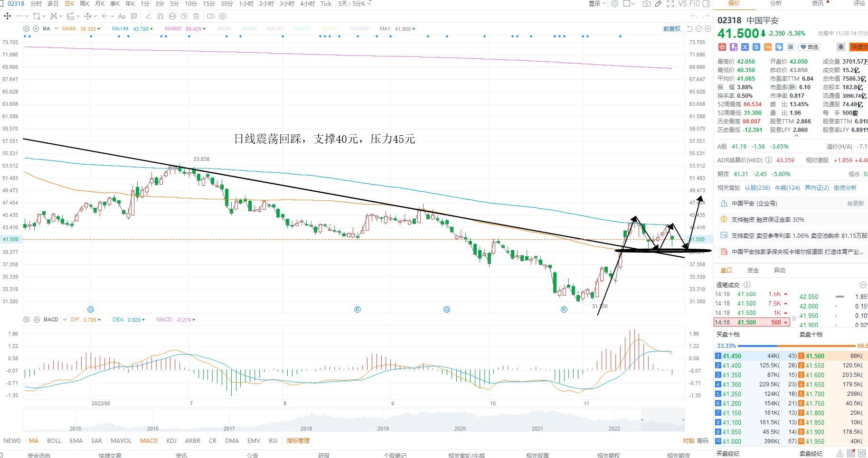Toggle the hide-drawings eye icon
This screenshot has height=458, width=868.
[x=184, y=16]
